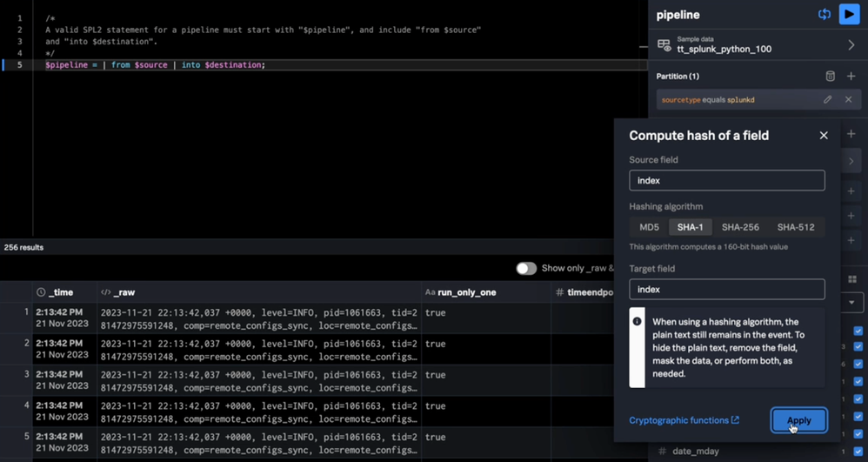This screenshot has width=868, height=462.
Task: Select the SHA-256 hashing algorithm
Action: click(740, 227)
